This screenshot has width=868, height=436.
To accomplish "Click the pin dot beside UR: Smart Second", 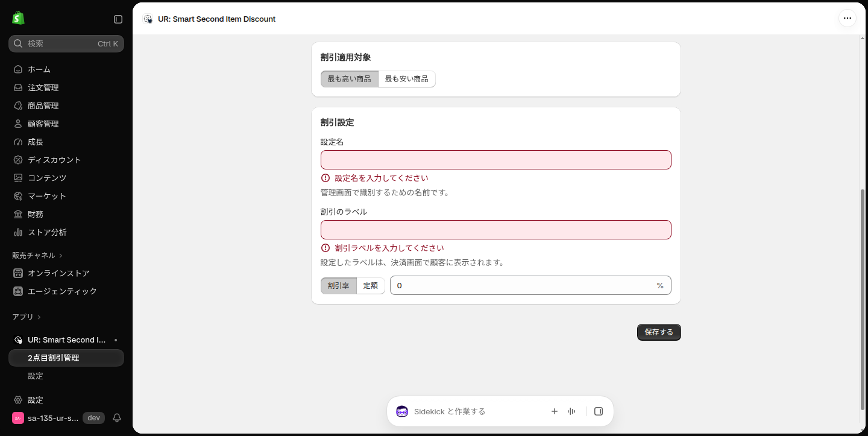I will pyautogui.click(x=116, y=340).
